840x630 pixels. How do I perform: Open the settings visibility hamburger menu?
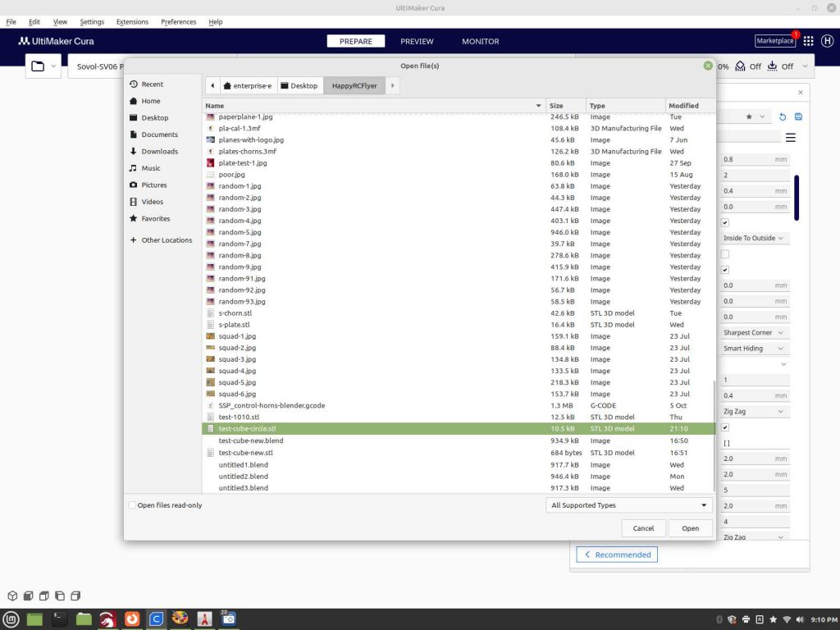coord(790,138)
